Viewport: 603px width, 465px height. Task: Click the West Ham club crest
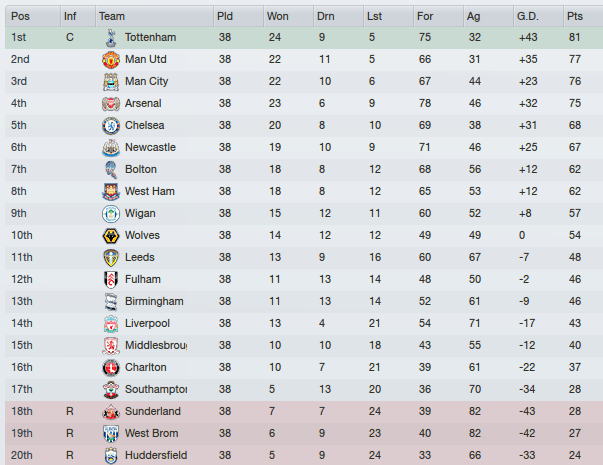110,192
